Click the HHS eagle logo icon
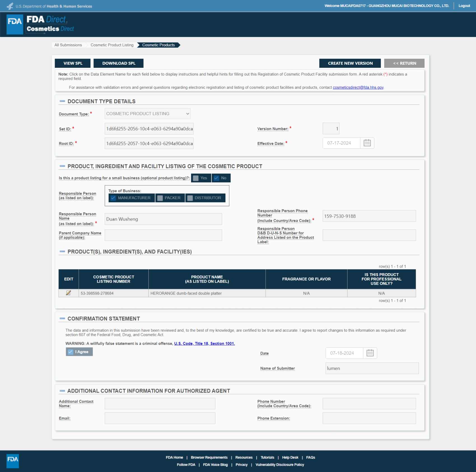This screenshot has width=476, height=472. [x=10, y=6]
